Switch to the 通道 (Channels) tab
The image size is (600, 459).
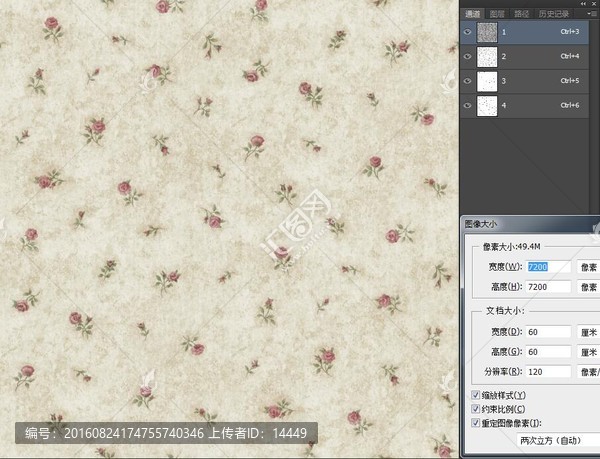click(x=473, y=14)
